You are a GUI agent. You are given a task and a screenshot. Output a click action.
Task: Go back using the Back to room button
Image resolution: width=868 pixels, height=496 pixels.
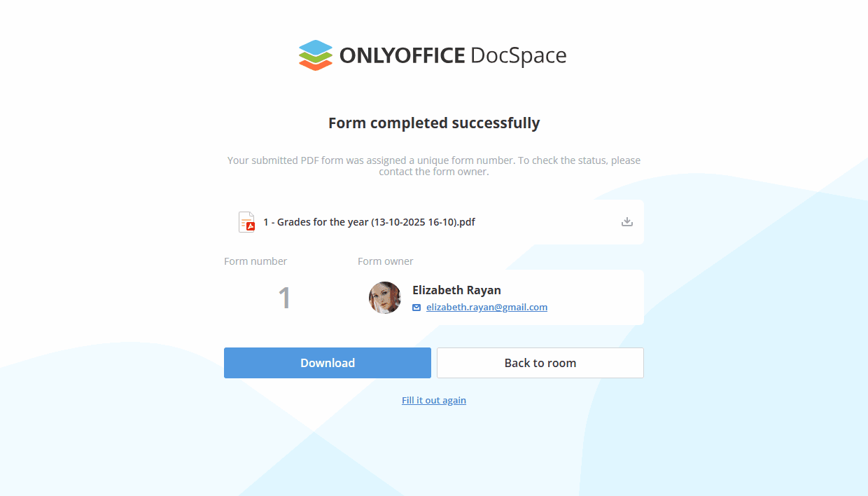pyautogui.click(x=540, y=363)
